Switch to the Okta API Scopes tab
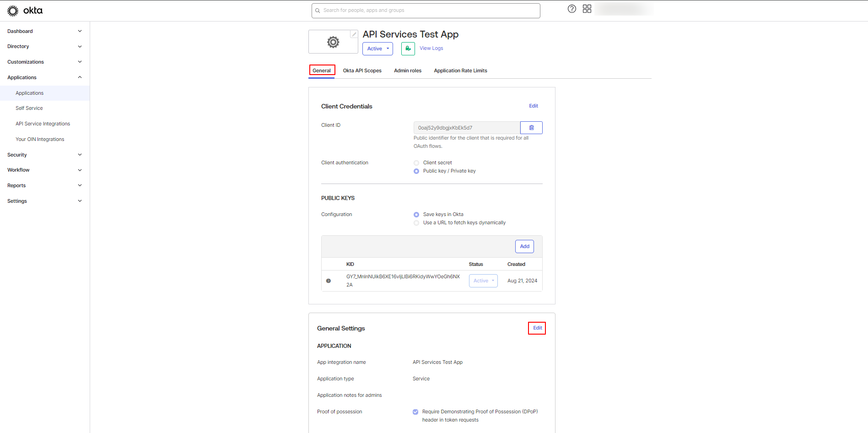 click(x=362, y=70)
